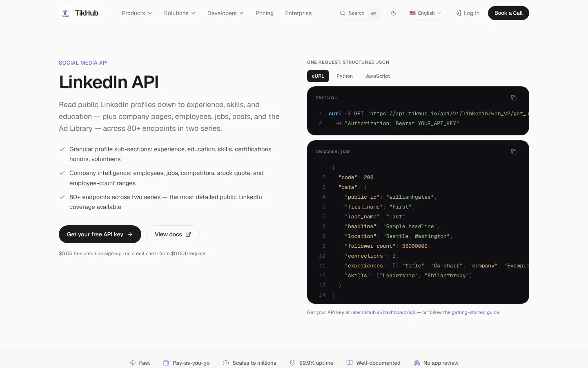The width and height of the screenshot is (588, 368).
Task: Copy the response.json code block
Action: click(514, 152)
